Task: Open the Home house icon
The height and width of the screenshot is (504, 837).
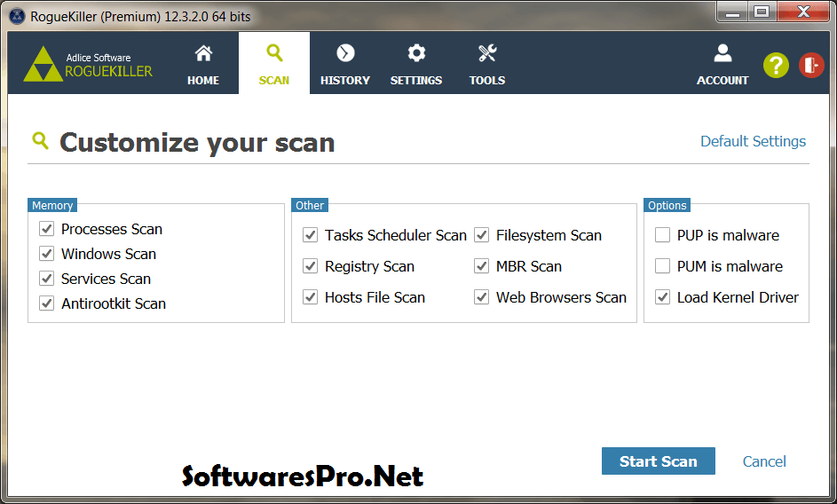Action: (x=203, y=53)
